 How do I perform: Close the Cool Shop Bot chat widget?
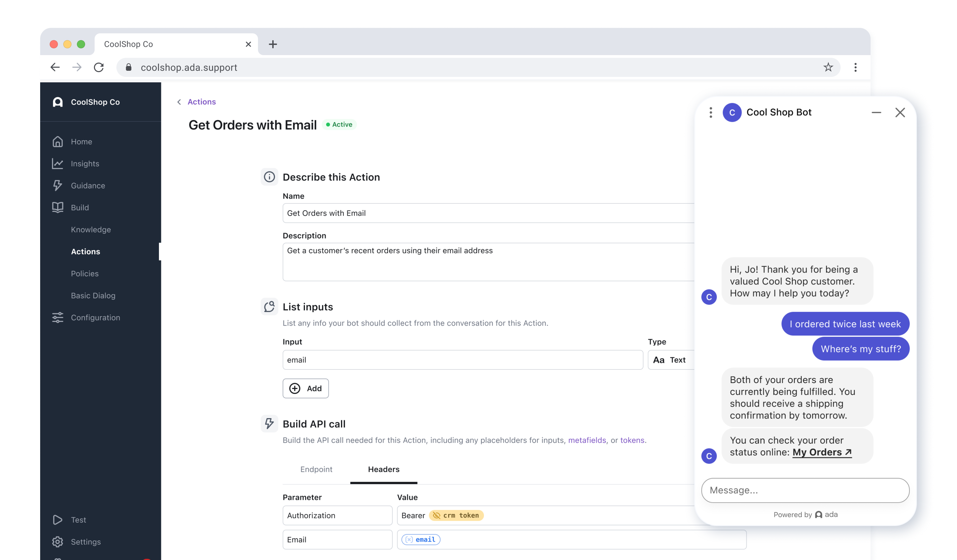(900, 112)
